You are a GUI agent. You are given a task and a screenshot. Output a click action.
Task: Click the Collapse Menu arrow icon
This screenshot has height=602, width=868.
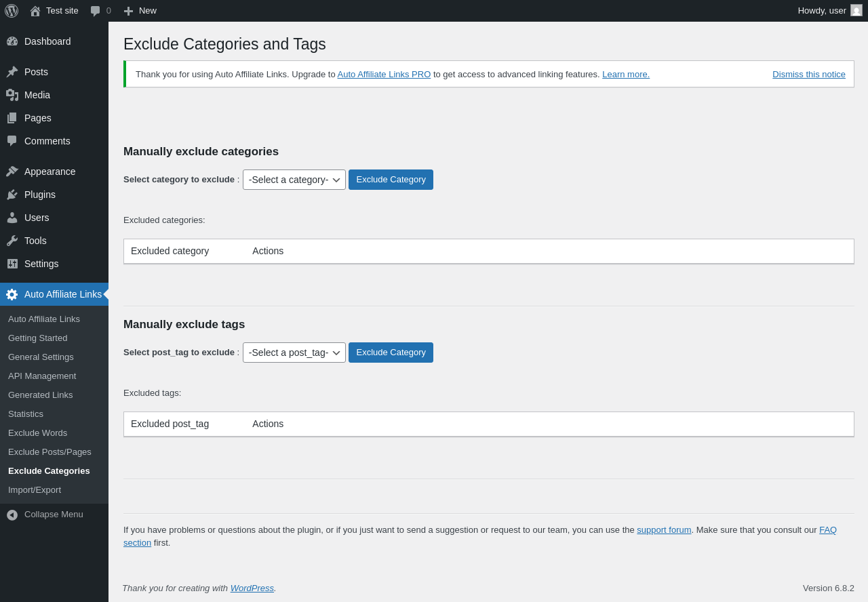12,515
